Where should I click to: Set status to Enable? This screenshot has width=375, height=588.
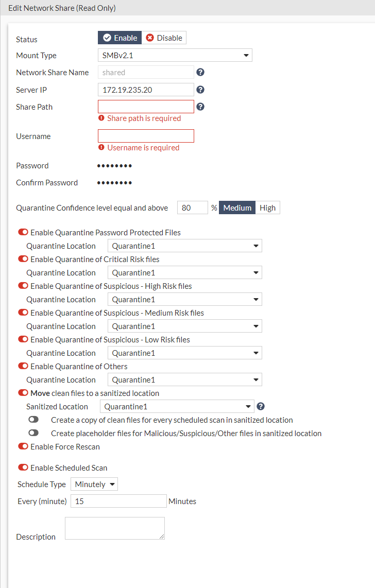point(120,38)
